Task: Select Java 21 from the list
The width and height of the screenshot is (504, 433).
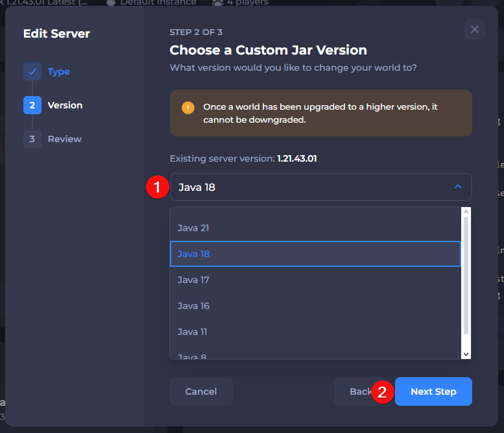Action: pos(315,228)
